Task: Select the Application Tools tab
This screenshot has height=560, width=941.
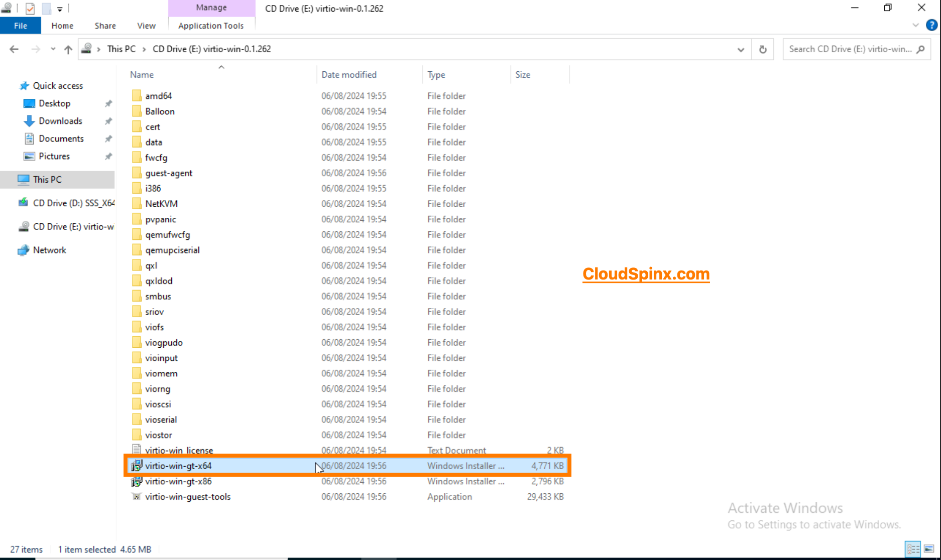Action: pos(211,25)
